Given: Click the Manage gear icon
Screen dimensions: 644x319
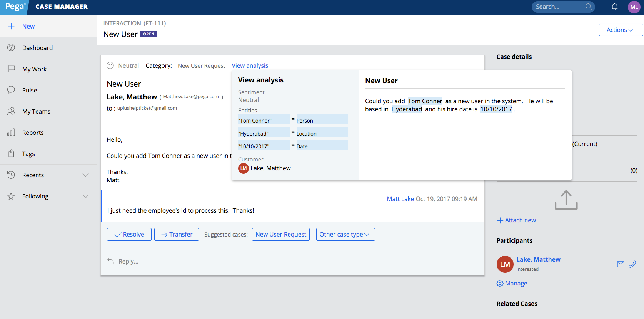Looking at the screenshot, I should (500, 284).
